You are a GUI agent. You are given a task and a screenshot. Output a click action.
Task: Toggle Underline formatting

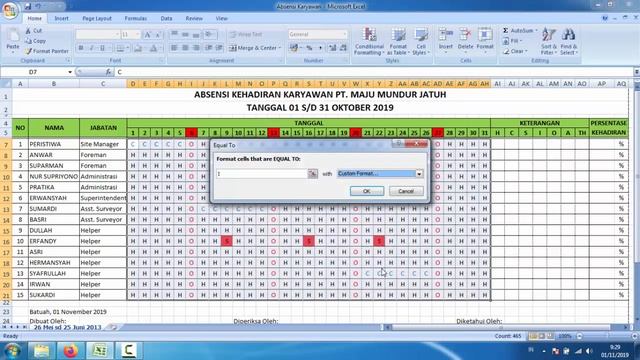(x=102, y=48)
